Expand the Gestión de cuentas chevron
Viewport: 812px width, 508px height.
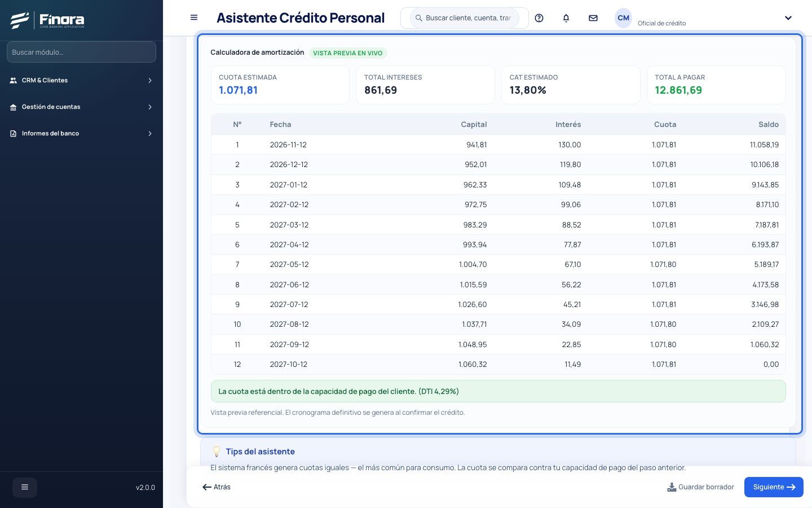coord(150,107)
